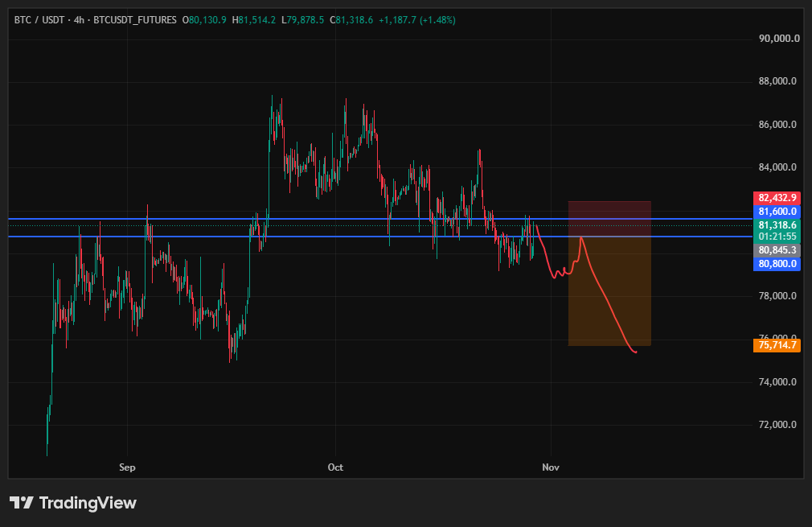Select the open value O80,130.9
812x527 pixels.
204,20
